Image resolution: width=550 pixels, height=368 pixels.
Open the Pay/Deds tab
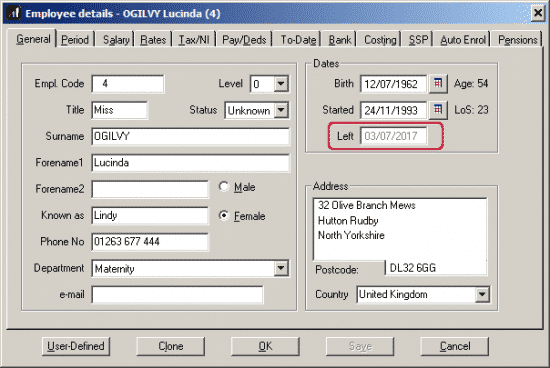pyautogui.click(x=244, y=40)
